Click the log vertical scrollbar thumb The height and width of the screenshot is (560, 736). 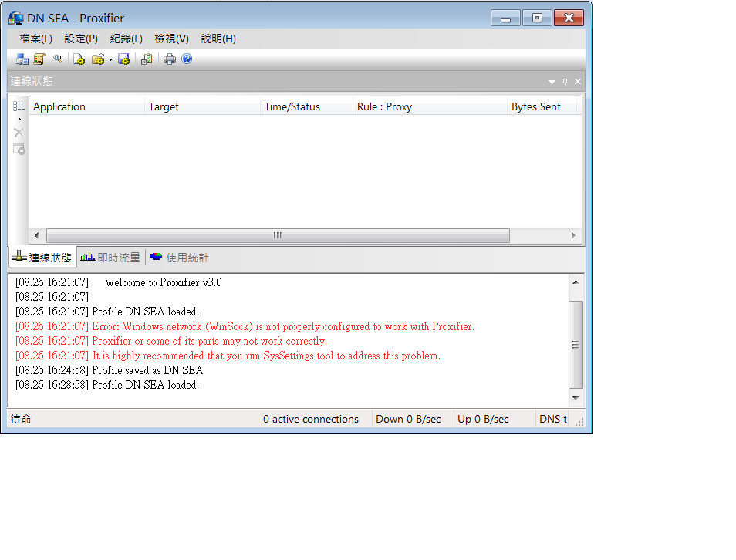point(576,345)
